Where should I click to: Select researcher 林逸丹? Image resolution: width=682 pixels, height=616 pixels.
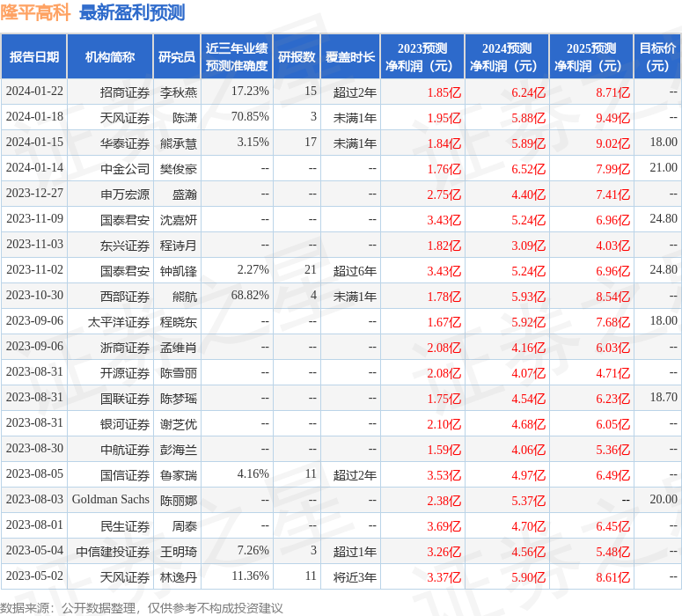[179, 577]
